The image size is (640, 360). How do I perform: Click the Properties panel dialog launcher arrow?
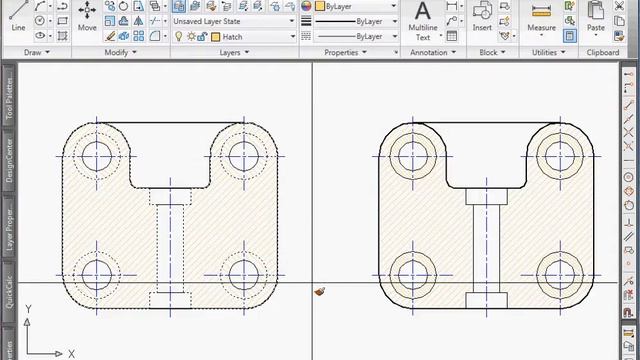[396, 52]
